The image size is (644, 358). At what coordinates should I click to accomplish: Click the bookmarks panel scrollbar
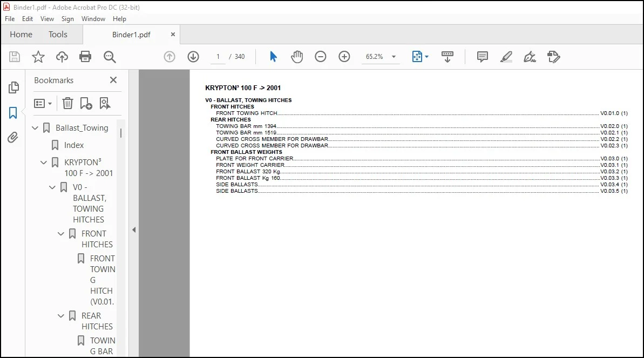point(121,133)
